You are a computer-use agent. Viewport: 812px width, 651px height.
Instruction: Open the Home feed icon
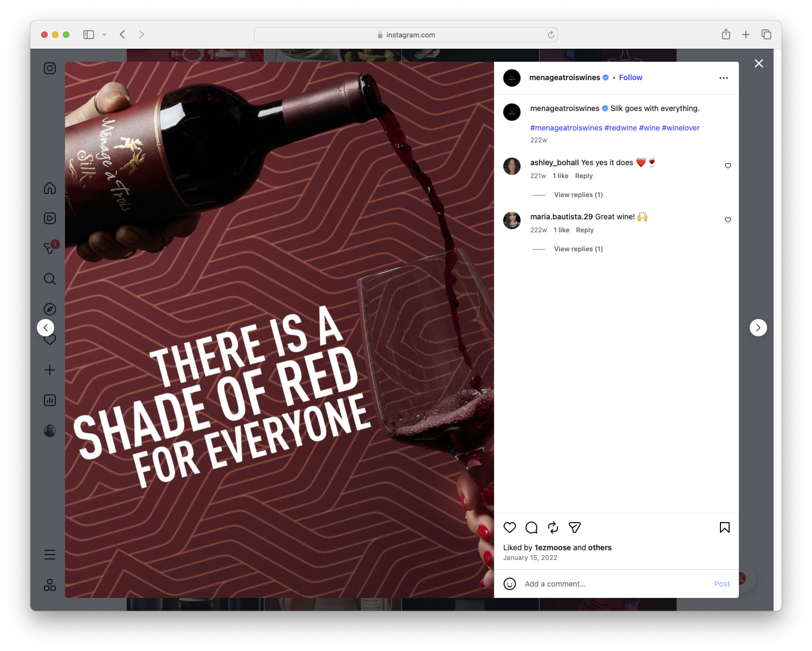[49, 188]
